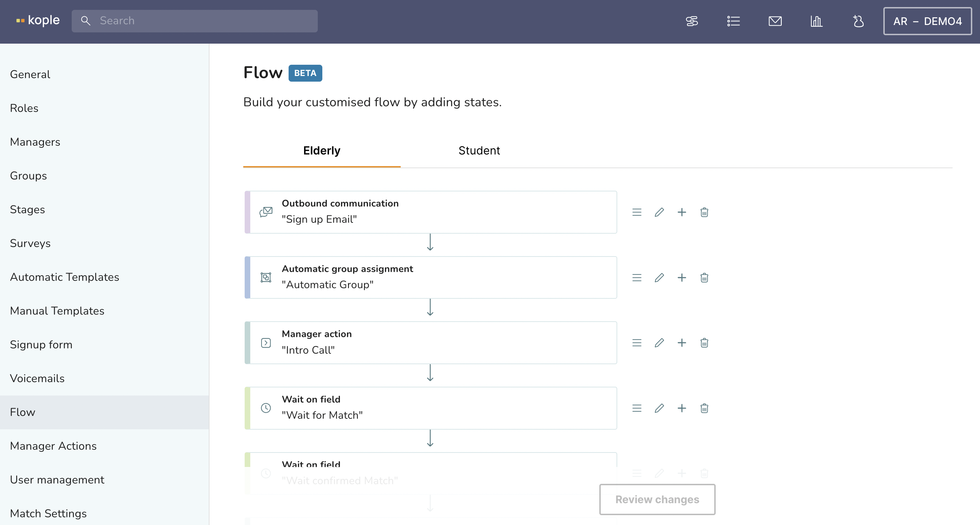
Task: Click the list view icon in header
Action: click(733, 21)
